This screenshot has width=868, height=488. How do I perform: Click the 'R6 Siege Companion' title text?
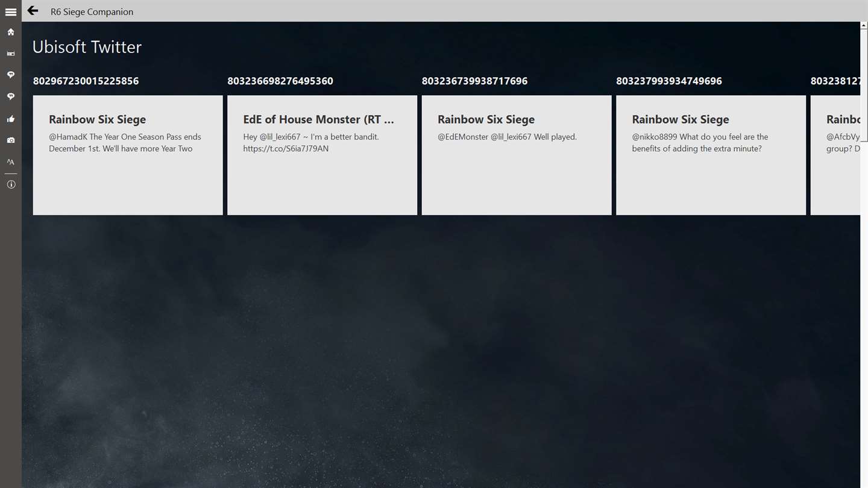(92, 11)
